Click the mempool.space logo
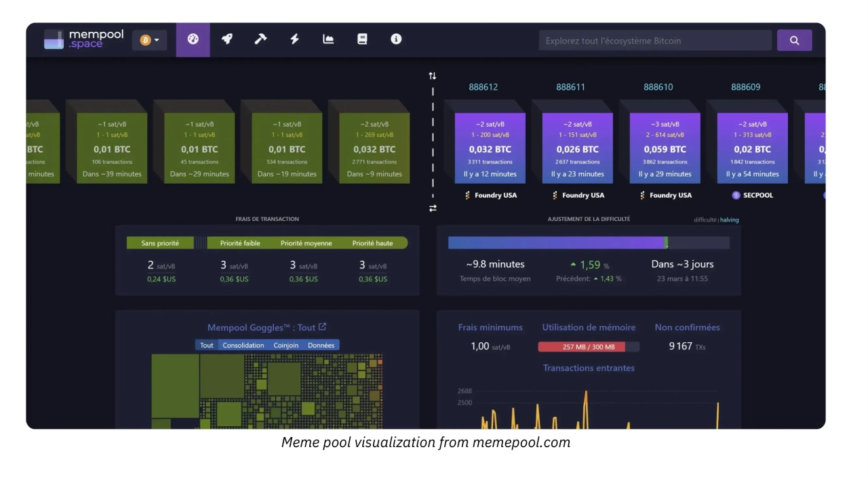Image resolution: width=868 pixels, height=477 pixels. pyautogui.click(x=83, y=40)
